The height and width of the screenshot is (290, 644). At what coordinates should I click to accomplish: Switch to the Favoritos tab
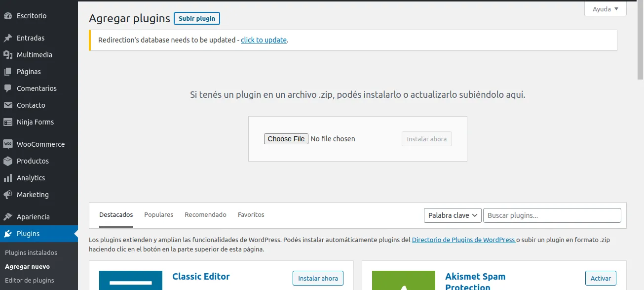click(251, 215)
